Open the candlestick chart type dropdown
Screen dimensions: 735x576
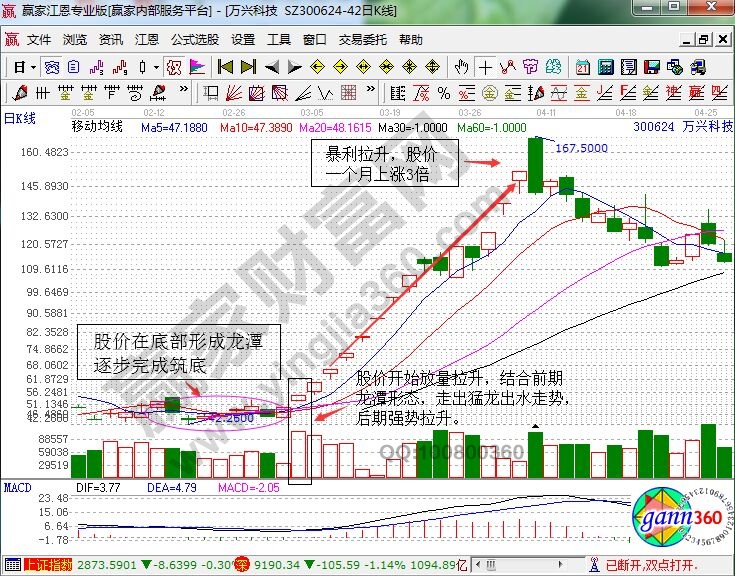pyautogui.click(x=156, y=67)
